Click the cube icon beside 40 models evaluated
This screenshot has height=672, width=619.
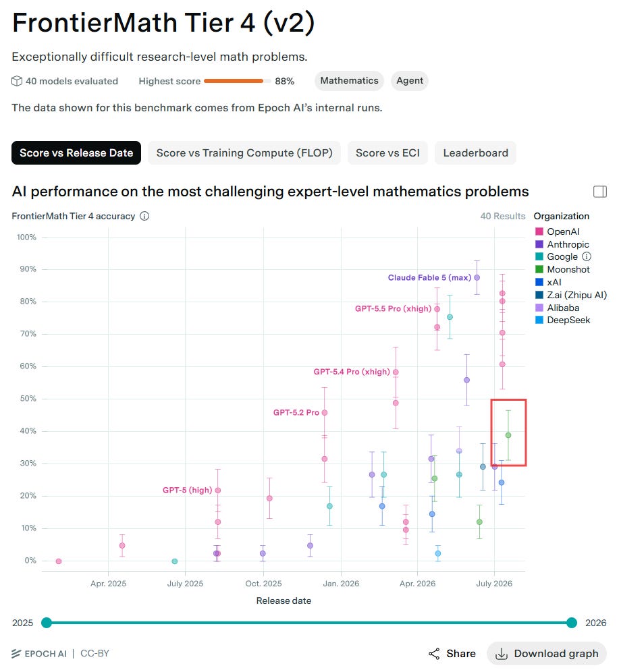pos(17,81)
